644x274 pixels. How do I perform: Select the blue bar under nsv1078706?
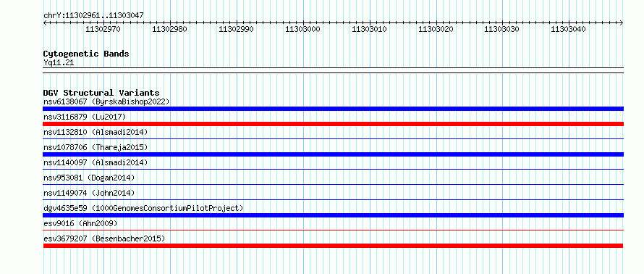333,154
